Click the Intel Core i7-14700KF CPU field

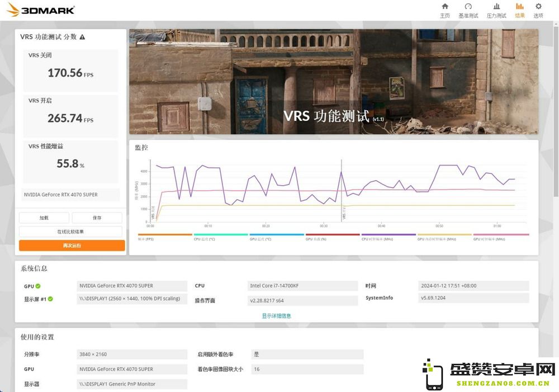pyautogui.click(x=302, y=286)
